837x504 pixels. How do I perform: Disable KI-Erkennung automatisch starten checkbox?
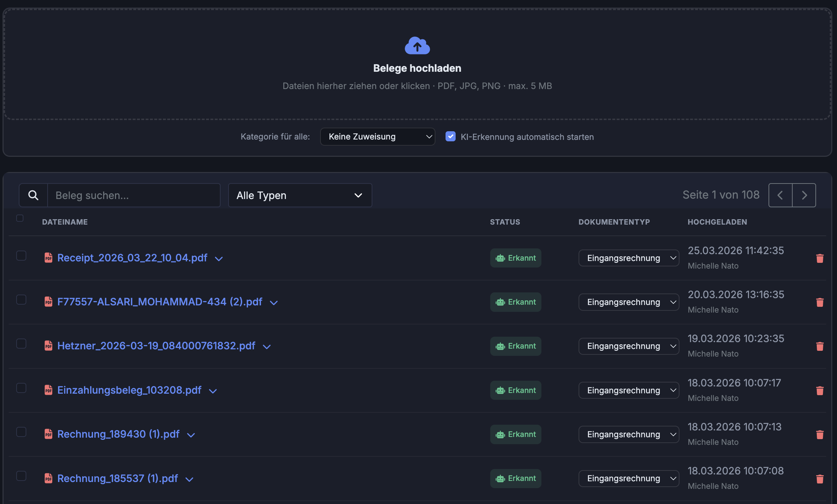pos(450,136)
